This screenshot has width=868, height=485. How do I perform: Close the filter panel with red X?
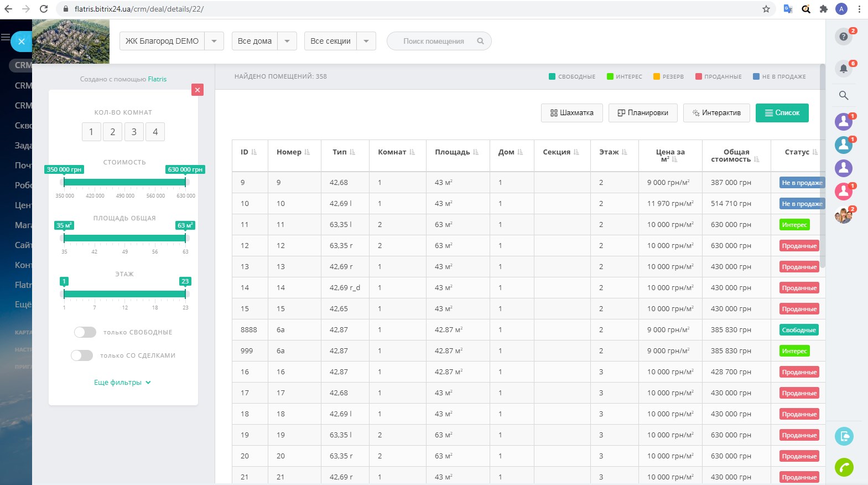(x=197, y=90)
